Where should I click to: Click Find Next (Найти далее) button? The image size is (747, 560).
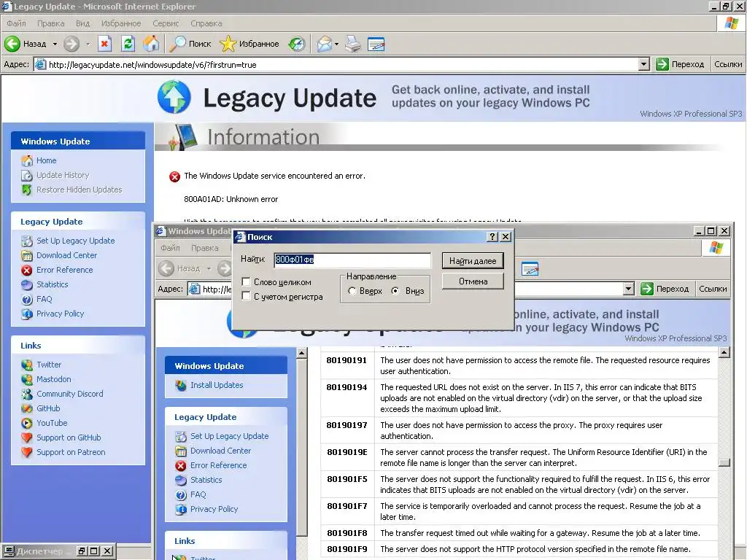(x=473, y=261)
